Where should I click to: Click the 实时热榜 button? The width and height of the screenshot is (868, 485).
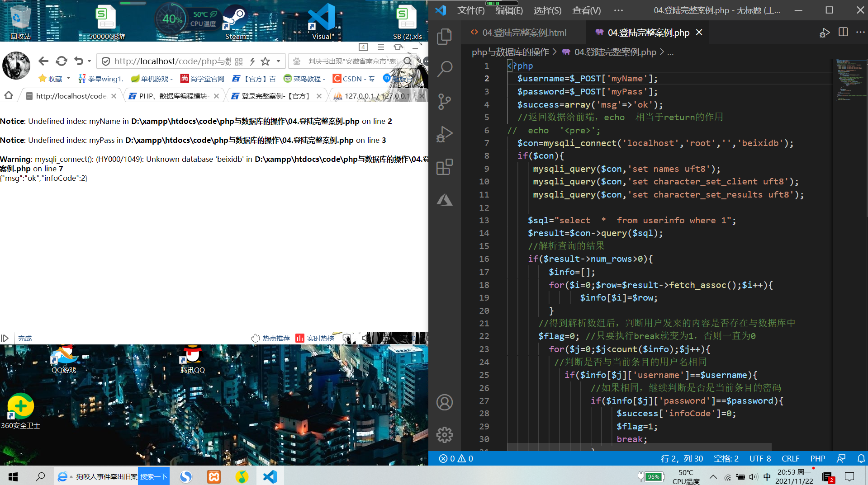315,338
